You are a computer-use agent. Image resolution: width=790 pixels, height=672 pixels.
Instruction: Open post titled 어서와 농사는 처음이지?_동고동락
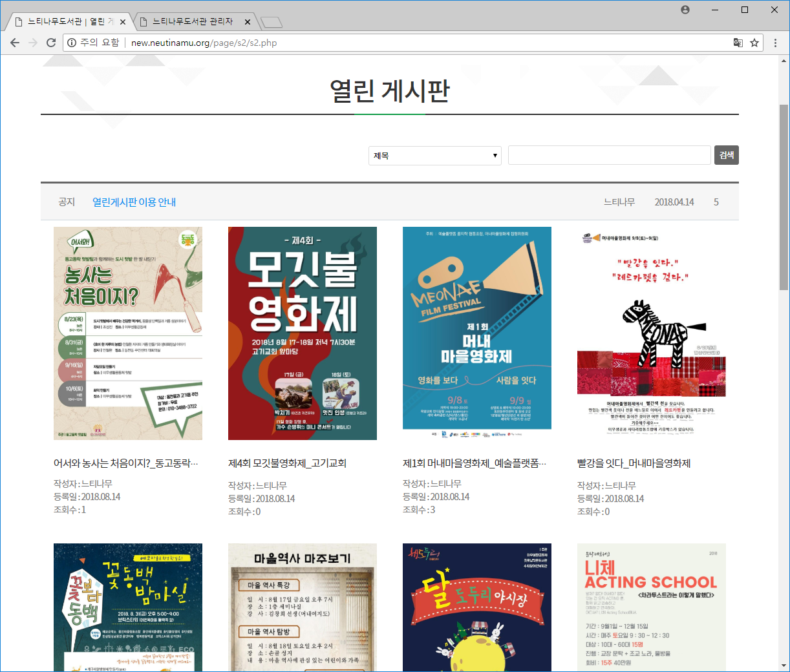(126, 463)
